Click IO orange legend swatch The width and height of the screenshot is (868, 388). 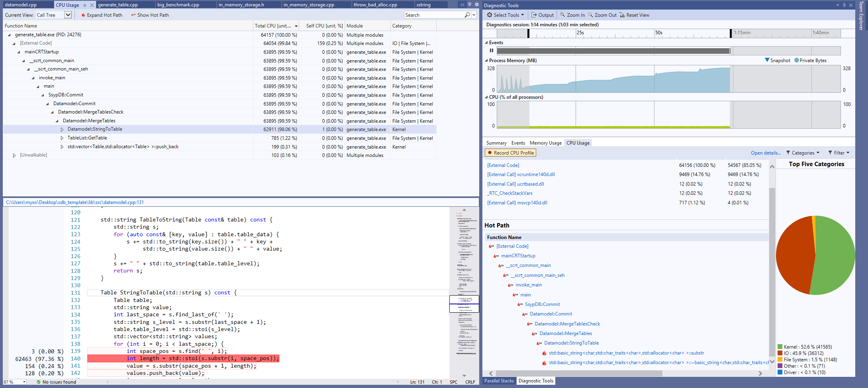(x=780, y=353)
